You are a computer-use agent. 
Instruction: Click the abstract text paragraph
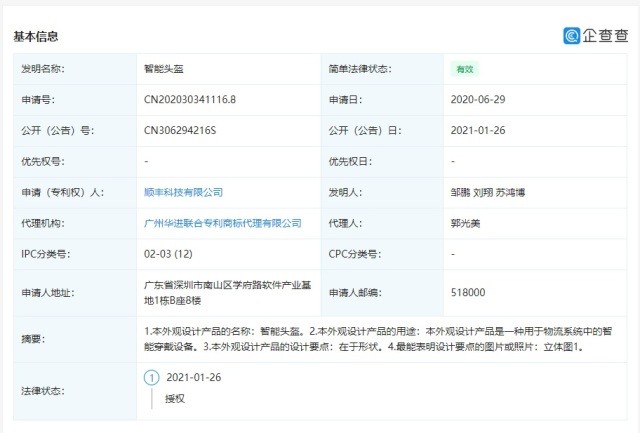click(378, 339)
